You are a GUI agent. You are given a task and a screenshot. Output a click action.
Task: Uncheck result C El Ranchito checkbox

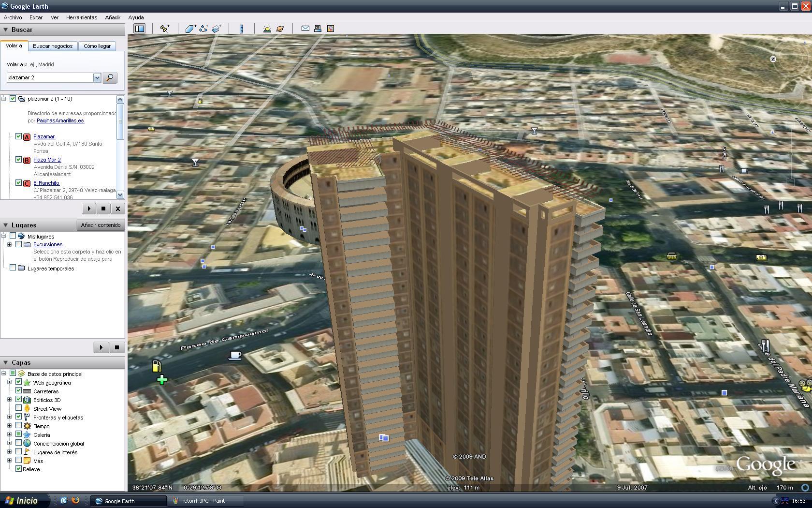[x=19, y=183]
